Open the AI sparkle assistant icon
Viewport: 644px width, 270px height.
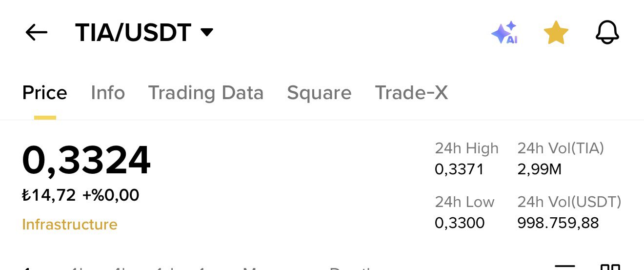tap(504, 33)
